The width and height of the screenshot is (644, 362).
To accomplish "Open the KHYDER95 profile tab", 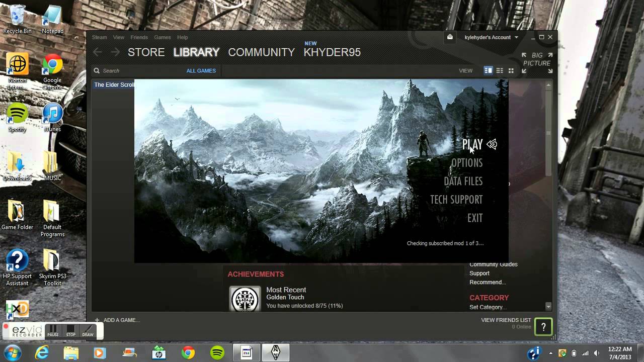I will coord(332,52).
